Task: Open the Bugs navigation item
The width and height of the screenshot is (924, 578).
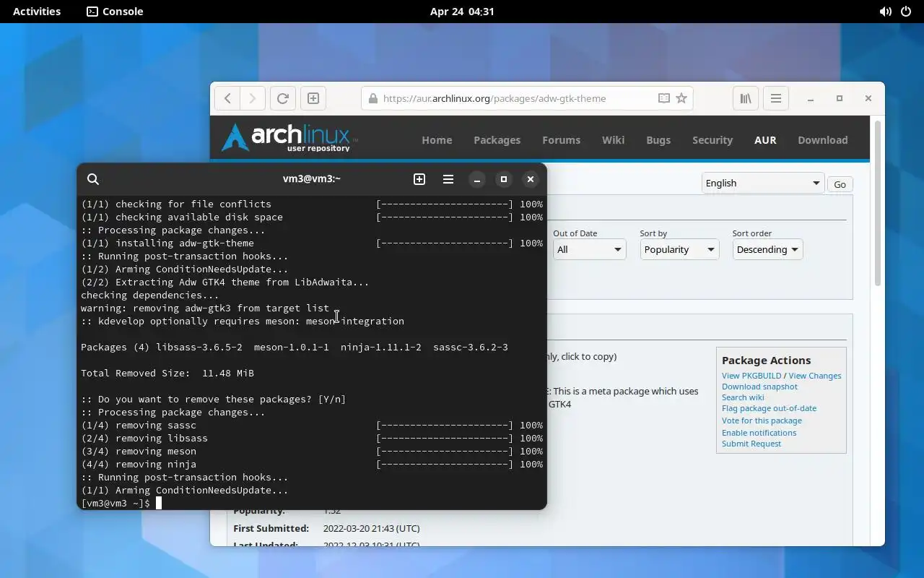Action: (658, 140)
